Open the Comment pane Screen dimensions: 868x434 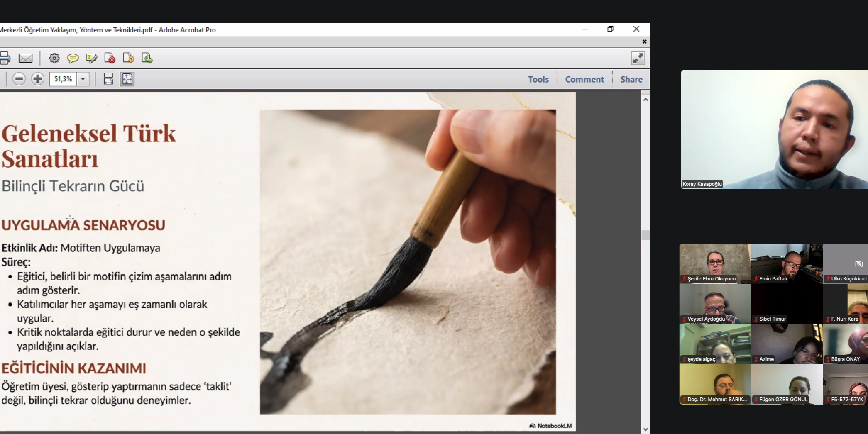click(584, 79)
